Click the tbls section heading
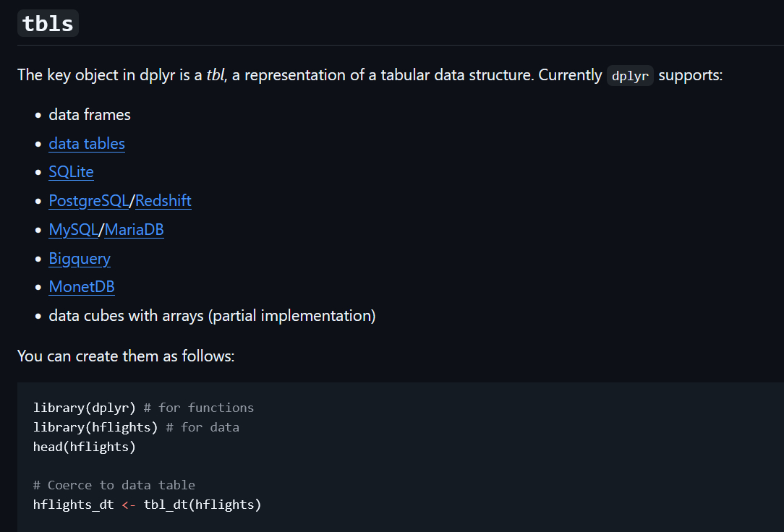784x532 pixels. point(48,24)
